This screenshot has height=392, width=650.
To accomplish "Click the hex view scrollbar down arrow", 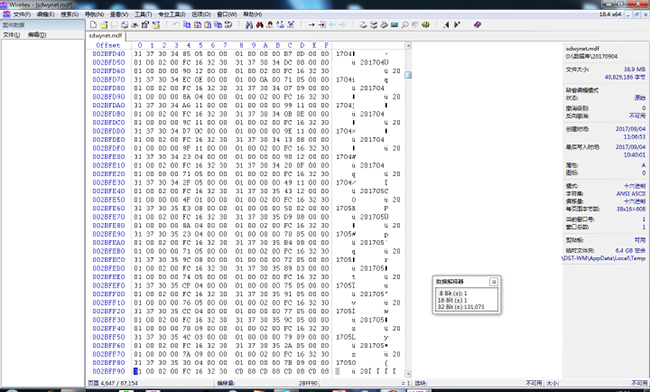I will [408, 373].
